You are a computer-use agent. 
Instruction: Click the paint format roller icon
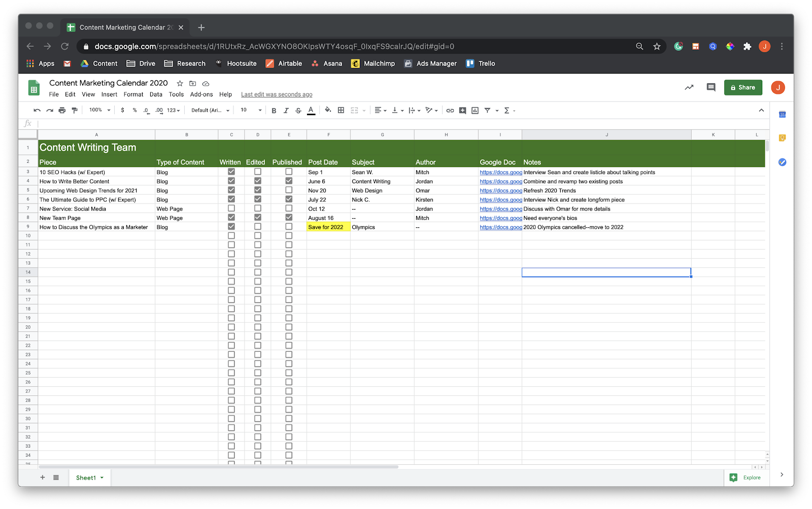pos(75,111)
